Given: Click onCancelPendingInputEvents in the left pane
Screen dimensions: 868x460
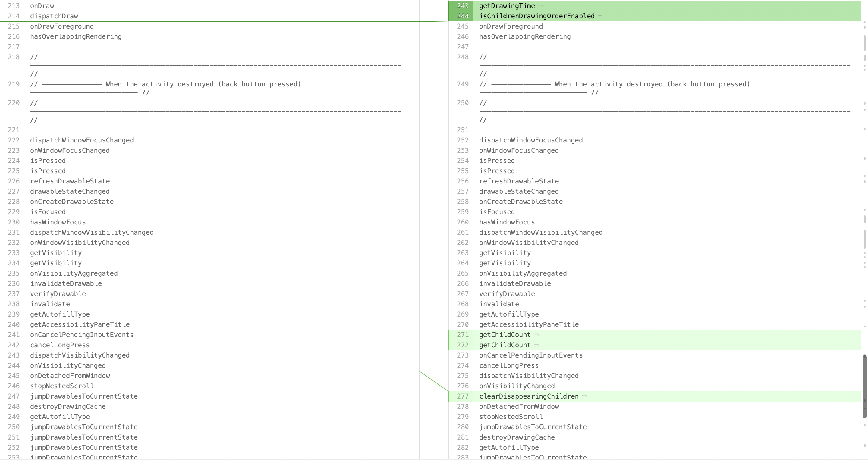Looking at the screenshot, I should click(82, 335).
